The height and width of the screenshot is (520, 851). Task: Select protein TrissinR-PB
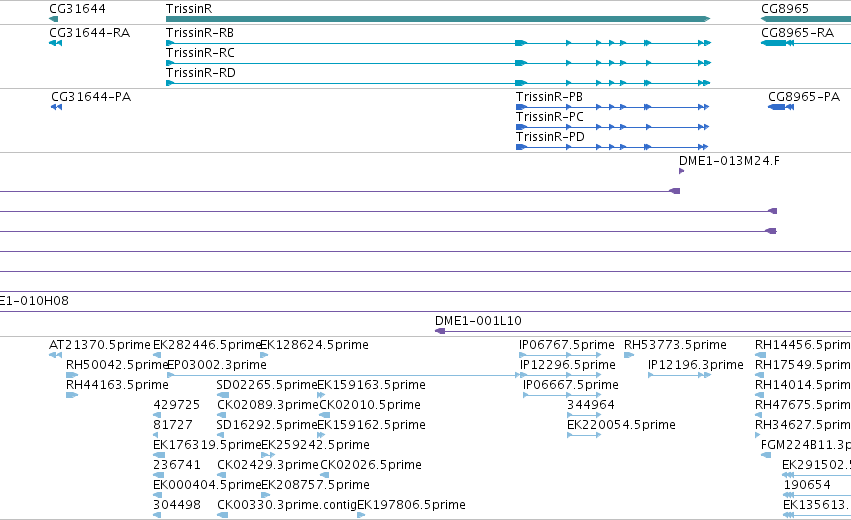click(x=549, y=97)
